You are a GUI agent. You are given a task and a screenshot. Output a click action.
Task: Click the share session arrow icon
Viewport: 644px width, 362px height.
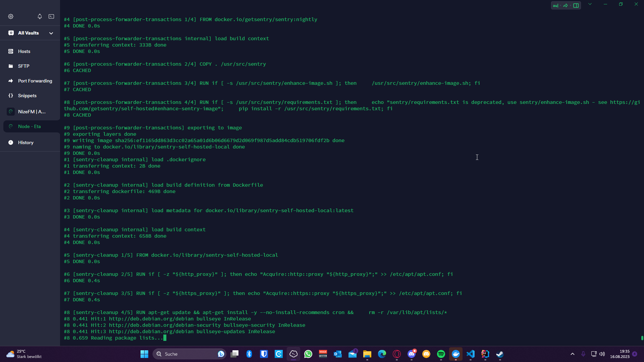click(566, 5)
